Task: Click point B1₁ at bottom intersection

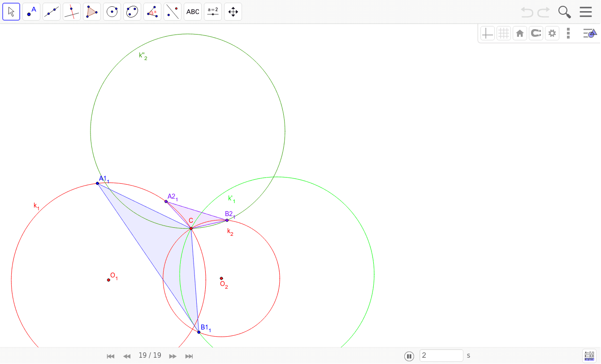Action: pyautogui.click(x=199, y=332)
